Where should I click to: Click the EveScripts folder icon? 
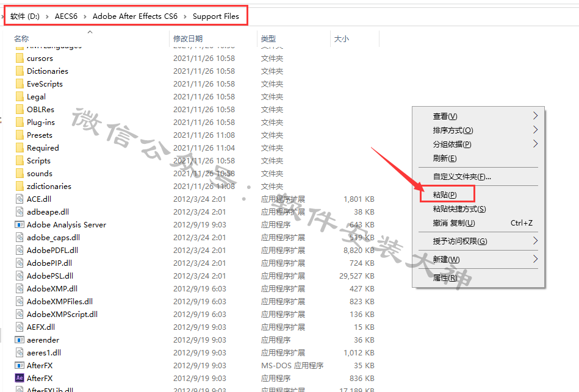tap(20, 84)
